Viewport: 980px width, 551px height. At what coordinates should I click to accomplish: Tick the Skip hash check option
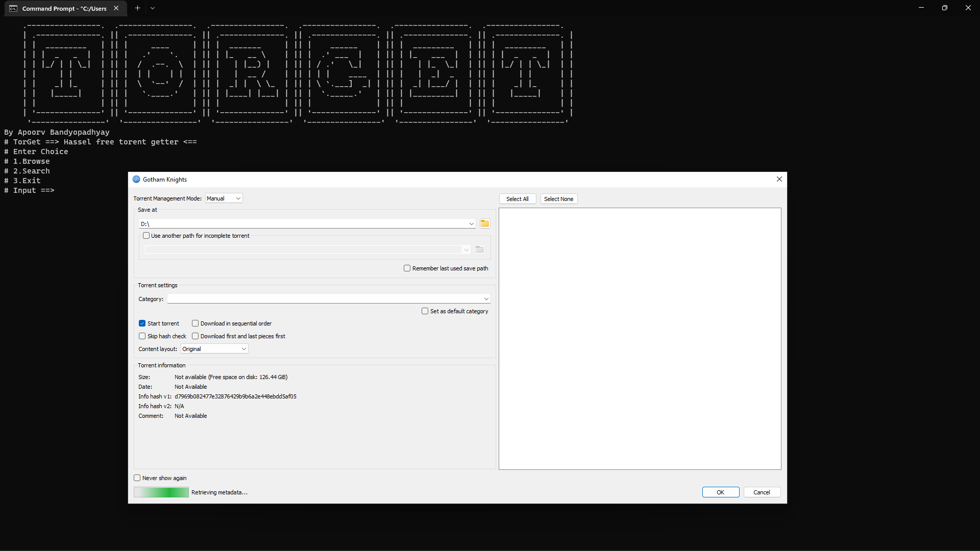142,336
